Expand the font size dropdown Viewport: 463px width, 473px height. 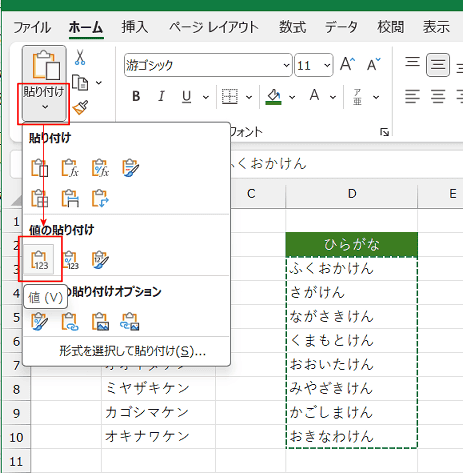click(327, 65)
